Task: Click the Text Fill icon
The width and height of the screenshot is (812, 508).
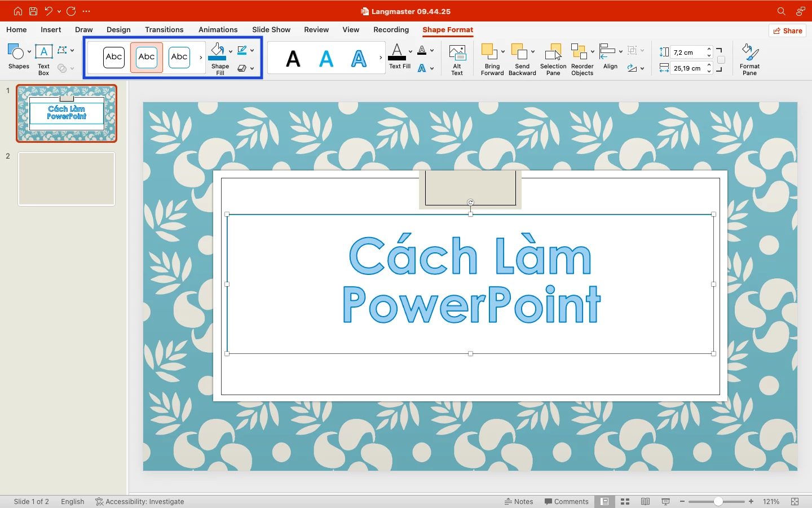Action: point(397,52)
